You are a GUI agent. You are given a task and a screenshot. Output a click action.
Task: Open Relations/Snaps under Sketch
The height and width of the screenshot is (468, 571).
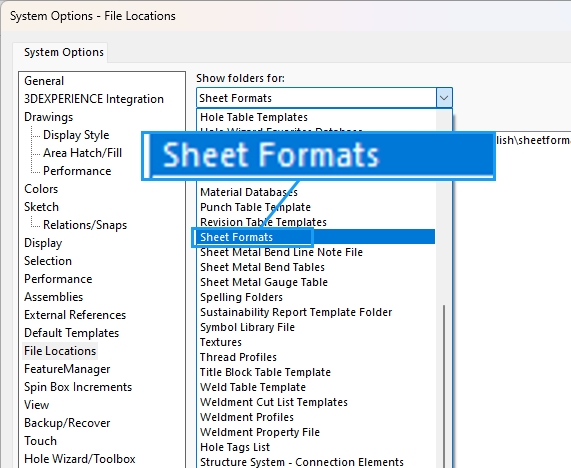[x=85, y=225]
